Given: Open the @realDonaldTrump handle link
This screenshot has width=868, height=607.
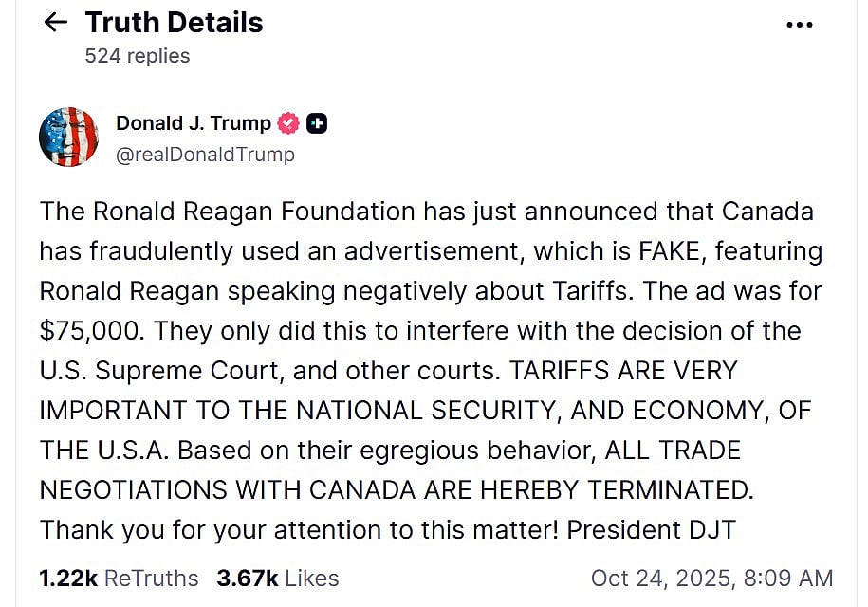Looking at the screenshot, I should (x=205, y=154).
